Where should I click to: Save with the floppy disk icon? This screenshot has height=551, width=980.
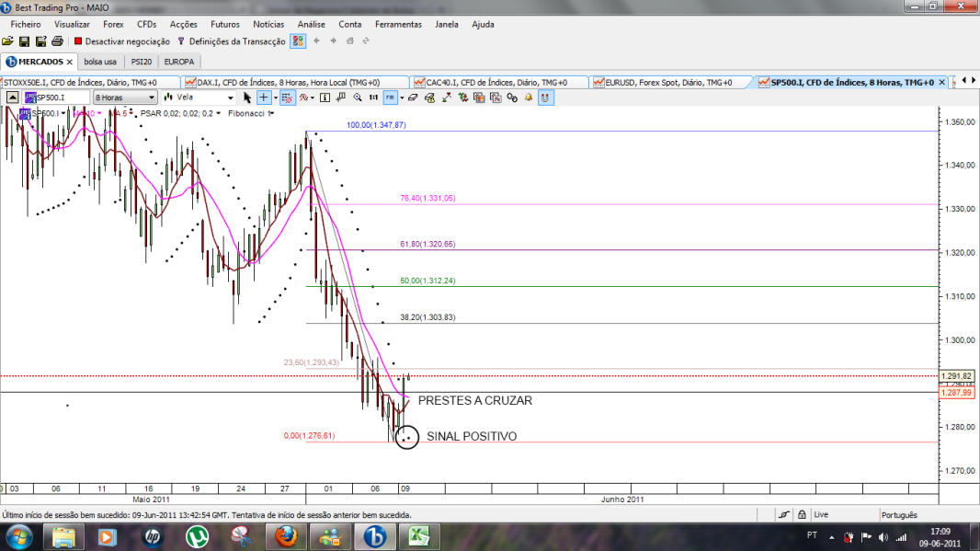(25, 41)
